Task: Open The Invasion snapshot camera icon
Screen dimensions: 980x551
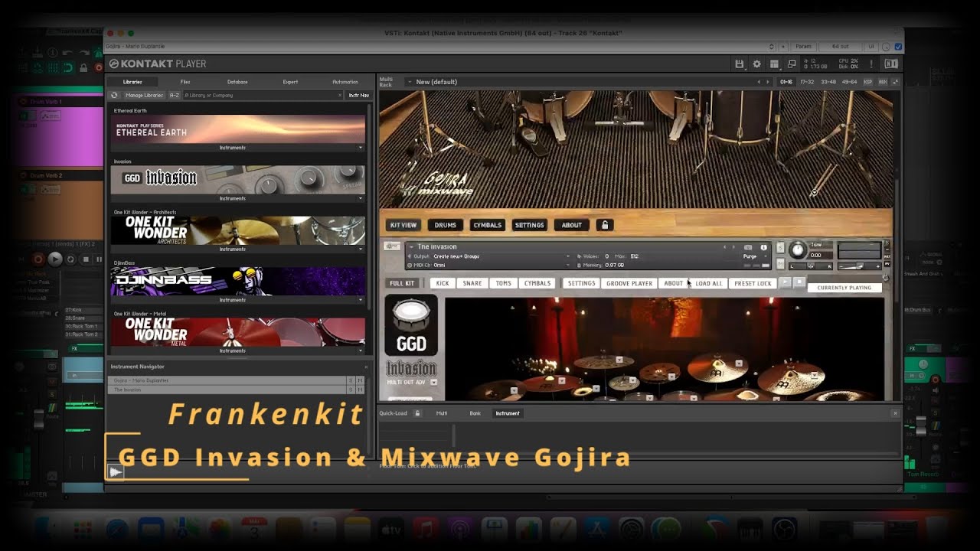Action: pyautogui.click(x=748, y=247)
